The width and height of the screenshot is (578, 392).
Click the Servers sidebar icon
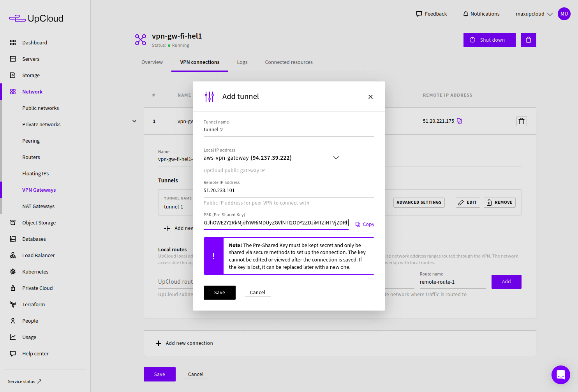[x=13, y=59]
